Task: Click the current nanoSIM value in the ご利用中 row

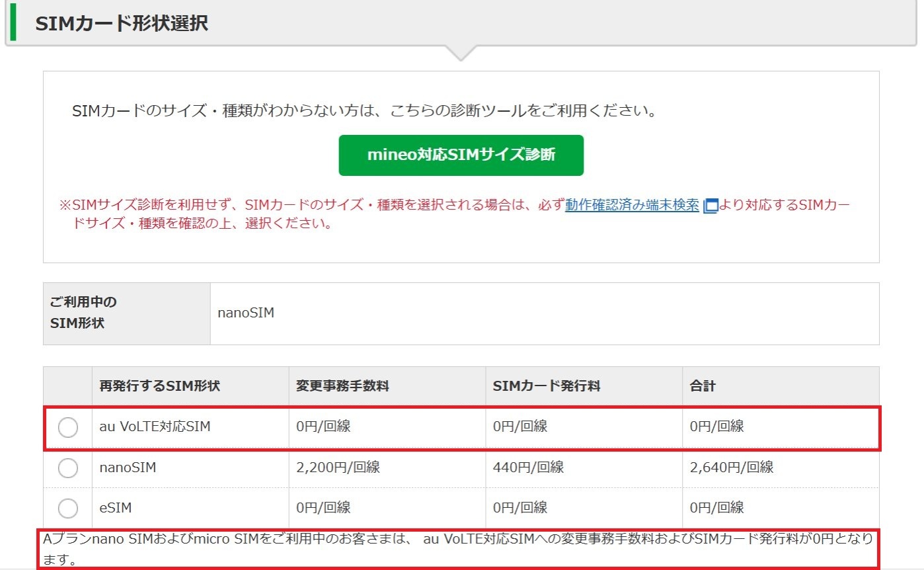Action: pos(246,313)
